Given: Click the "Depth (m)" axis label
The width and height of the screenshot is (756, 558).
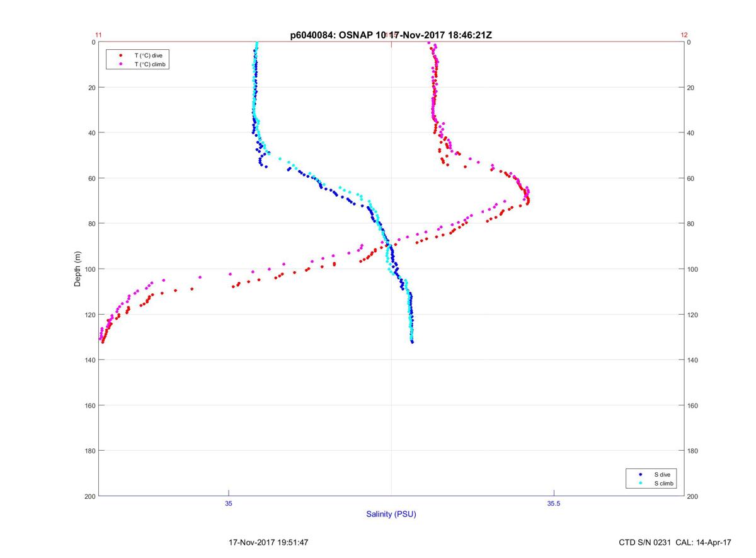Looking at the screenshot, I should (78, 269).
